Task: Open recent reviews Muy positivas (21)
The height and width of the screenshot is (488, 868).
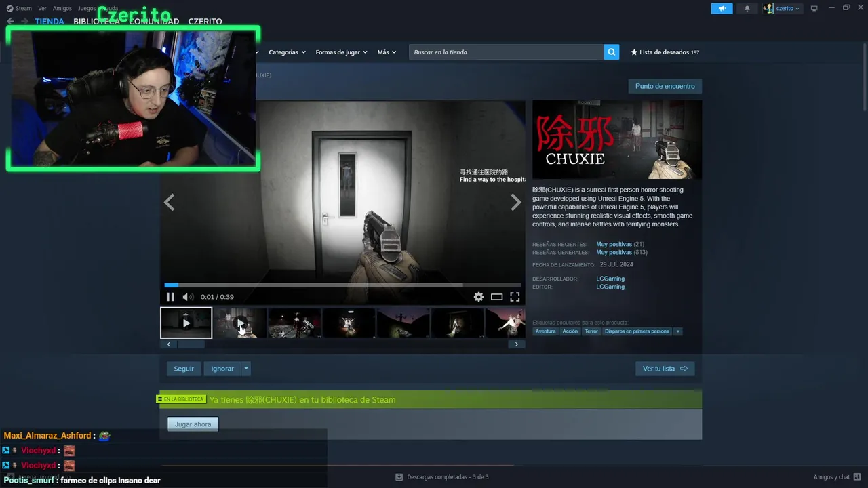Action: 620,244
